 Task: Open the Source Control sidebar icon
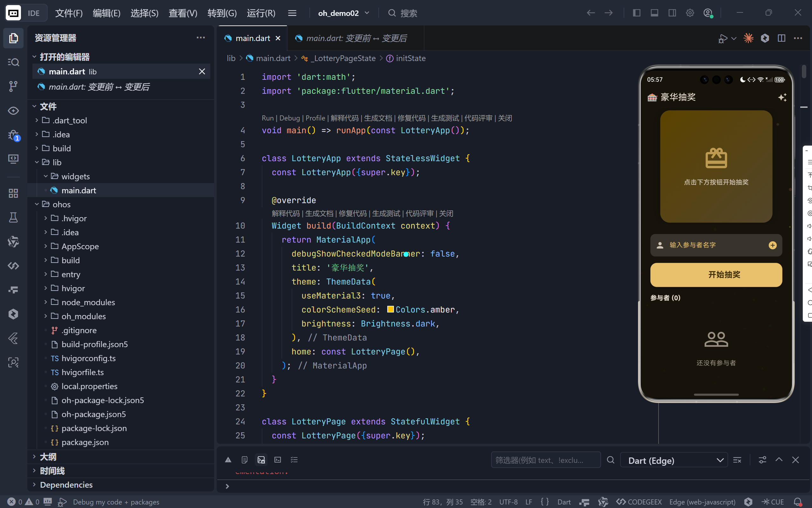point(13,86)
